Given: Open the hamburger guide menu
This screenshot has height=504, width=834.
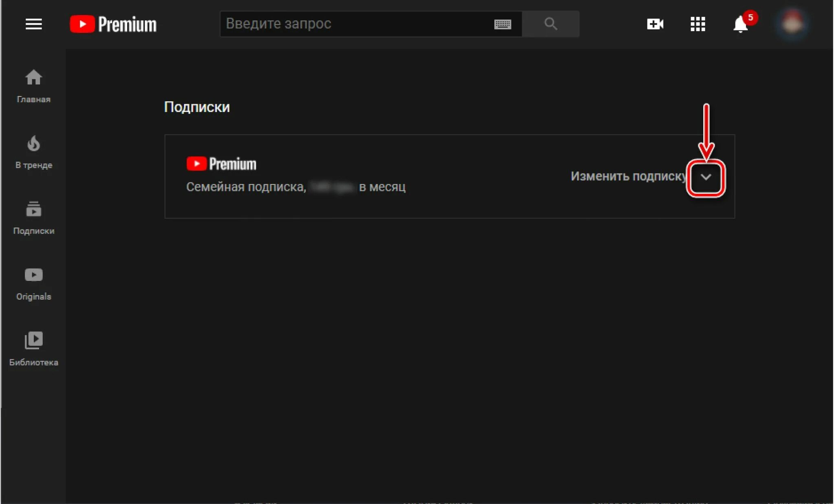Looking at the screenshot, I should click(x=33, y=24).
